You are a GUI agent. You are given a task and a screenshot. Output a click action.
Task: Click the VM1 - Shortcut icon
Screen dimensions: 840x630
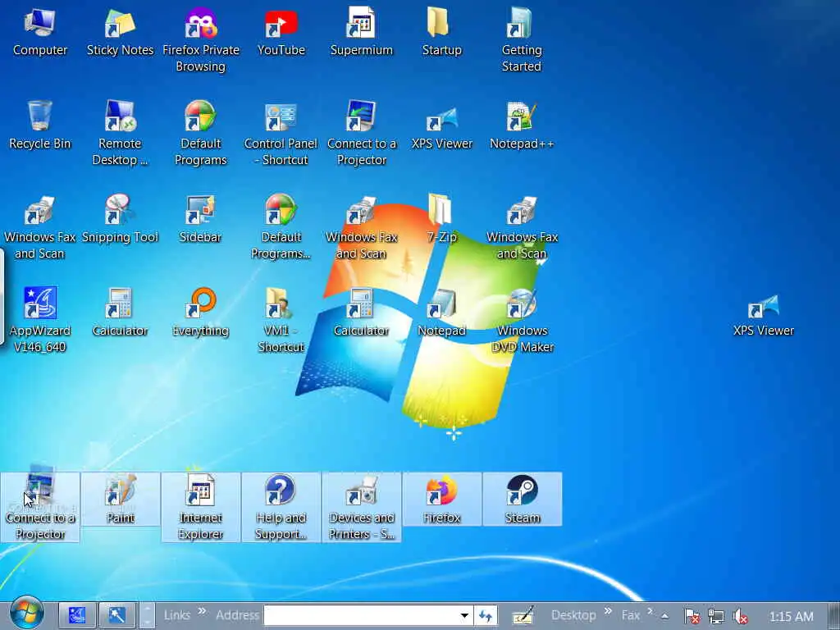[x=281, y=321]
